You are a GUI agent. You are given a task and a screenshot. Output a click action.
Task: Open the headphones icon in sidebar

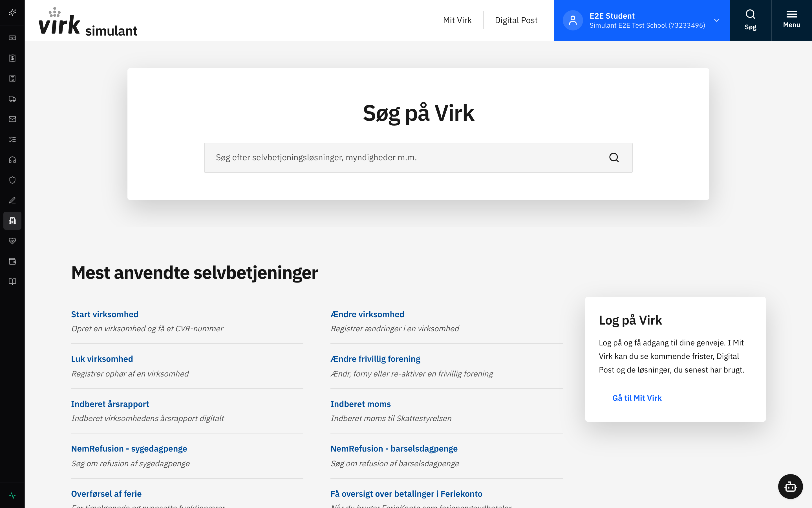12,160
